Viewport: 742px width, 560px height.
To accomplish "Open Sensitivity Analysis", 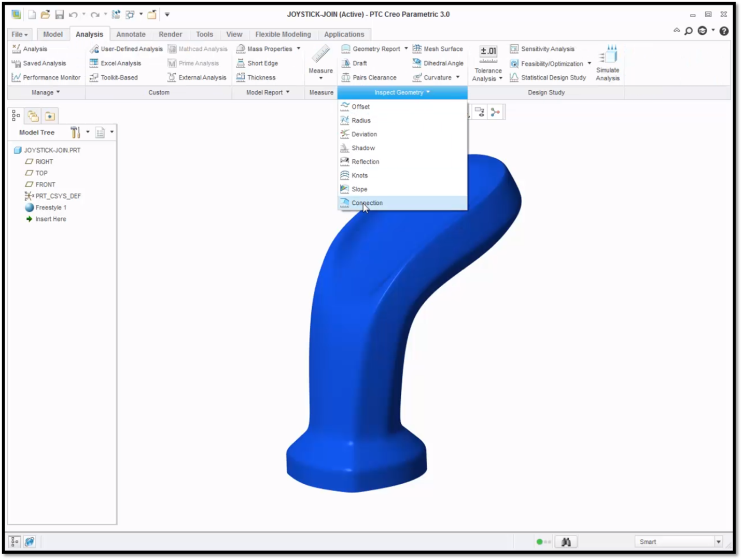I will coord(542,49).
